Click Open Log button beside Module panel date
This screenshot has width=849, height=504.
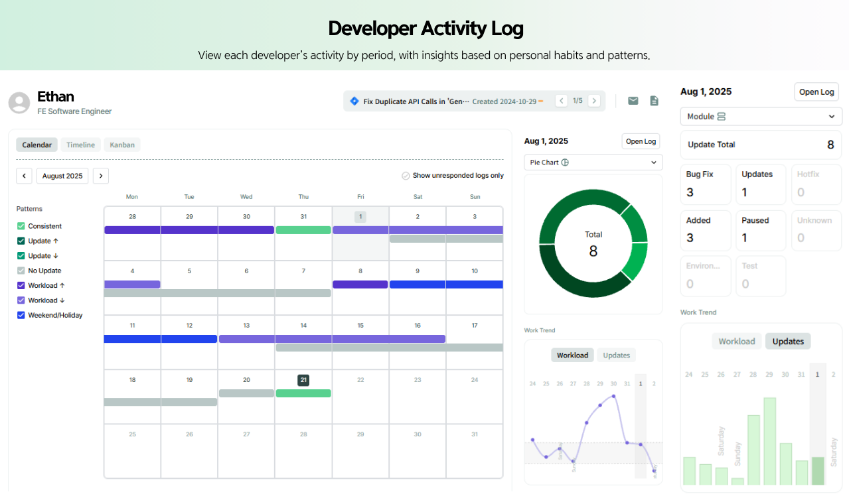tap(816, 92)
